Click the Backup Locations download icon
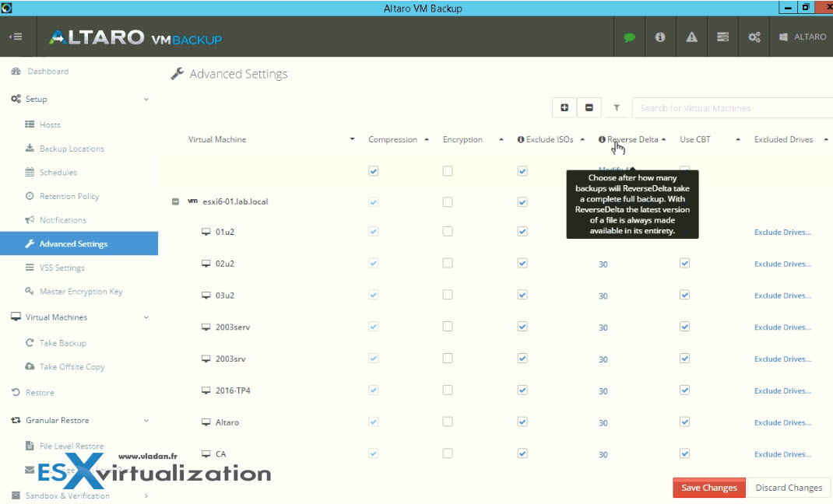The width and height of the screenshot is (833, 504). pos(30,148)
